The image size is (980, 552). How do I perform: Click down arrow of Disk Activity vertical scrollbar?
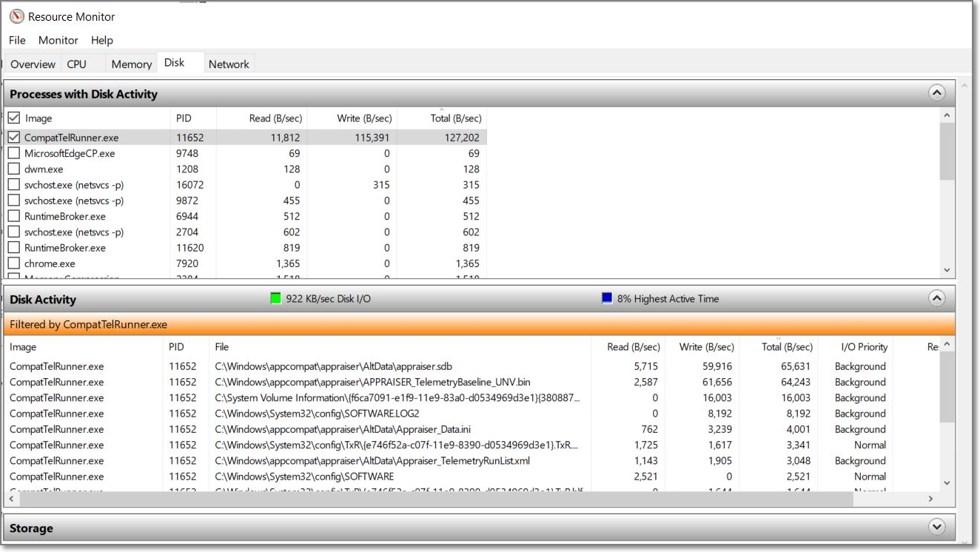pyautogui.click(x=947, y=483)
